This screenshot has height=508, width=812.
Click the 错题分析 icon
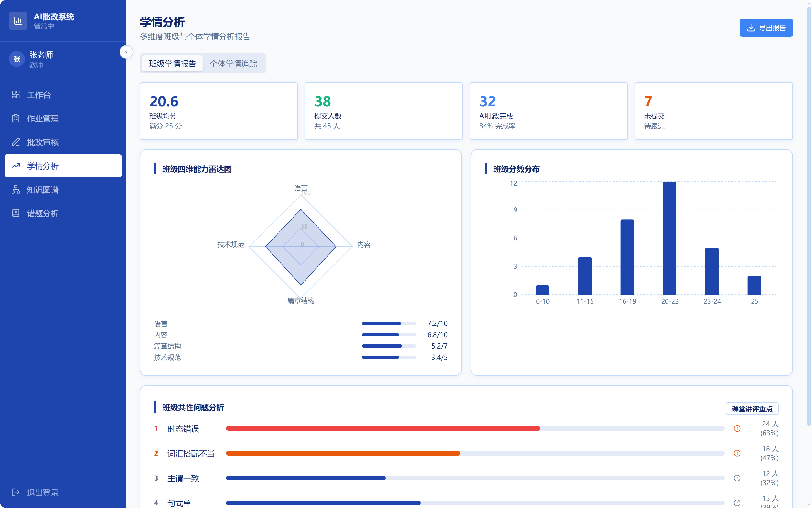(x=16, y=213)
